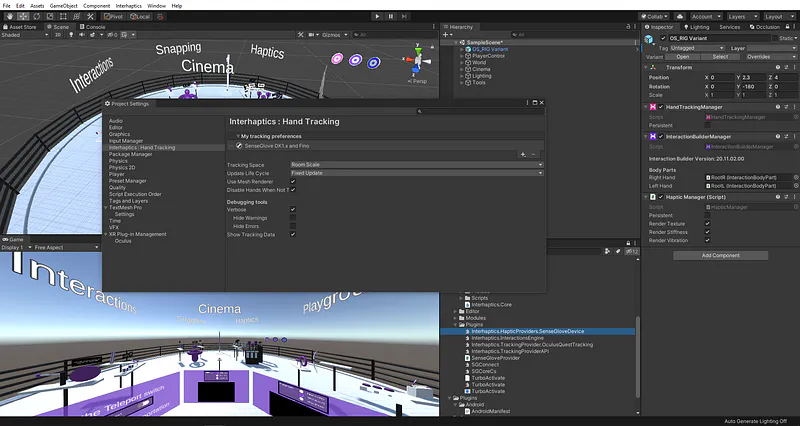Open the Layout dropdown
This screenshot has width=800, height=426.
pos(780,16)
